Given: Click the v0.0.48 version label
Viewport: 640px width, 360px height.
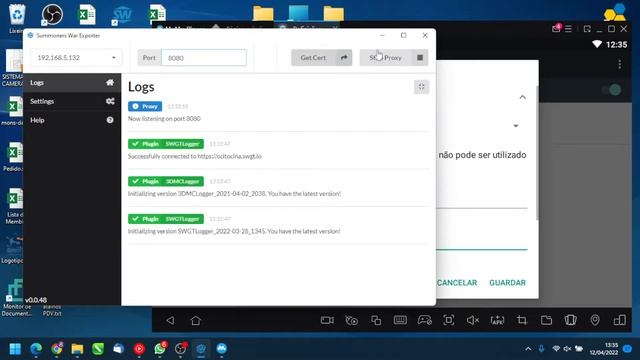Looking at the screenshot, I should pyautogui.click(x=36, y=300).
